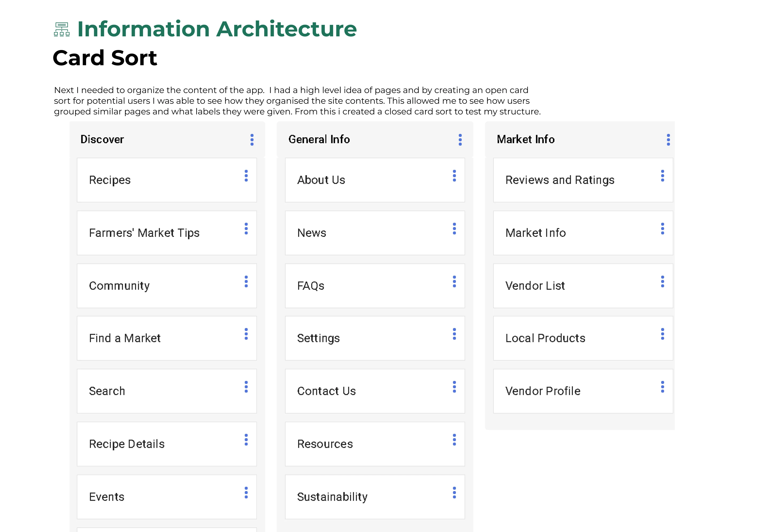Click the sitemap icon beside Information Architecture
Image resolution: width=770 pixels, height=532 pixels.
point(62,29)
